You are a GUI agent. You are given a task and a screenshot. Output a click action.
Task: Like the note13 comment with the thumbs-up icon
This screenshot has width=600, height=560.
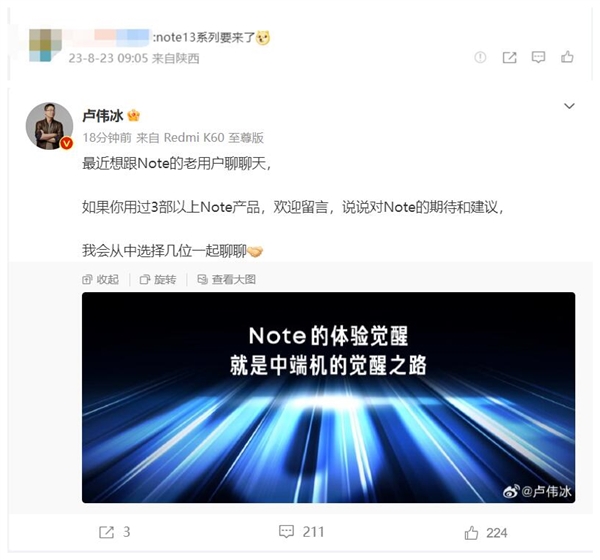(567, 57)
